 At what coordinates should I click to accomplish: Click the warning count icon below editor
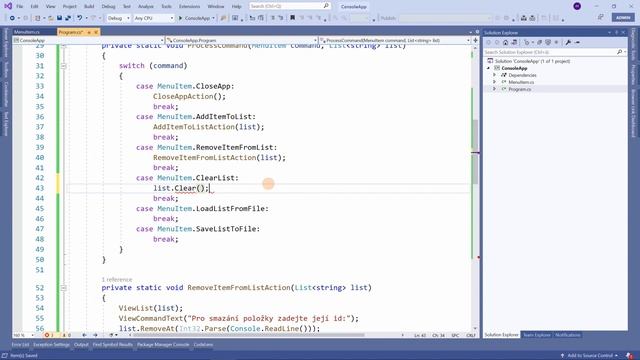click(x=64, y=335)
